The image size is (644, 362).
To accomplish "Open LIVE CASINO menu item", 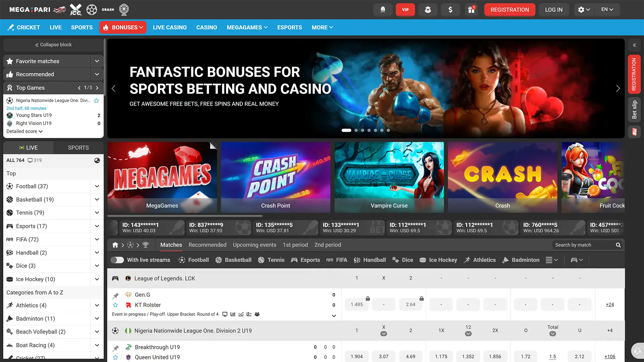I will click(169, 27).
